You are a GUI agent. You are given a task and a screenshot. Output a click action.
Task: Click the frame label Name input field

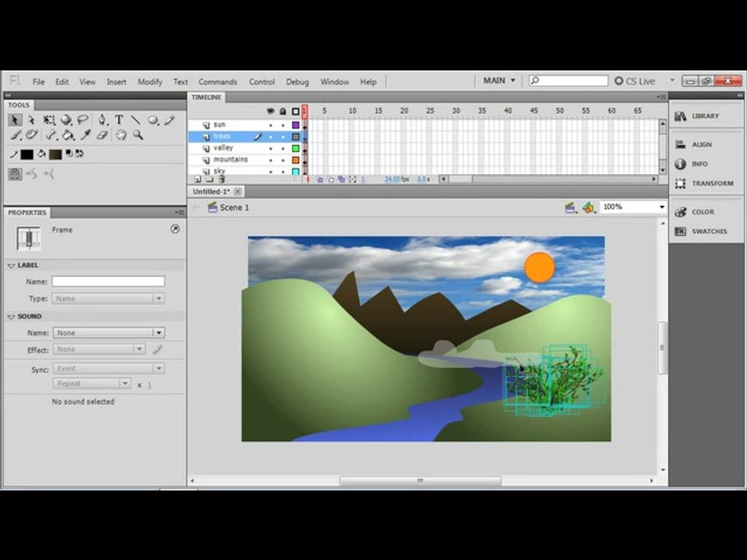pyautogui.click(x=109, y=282)
